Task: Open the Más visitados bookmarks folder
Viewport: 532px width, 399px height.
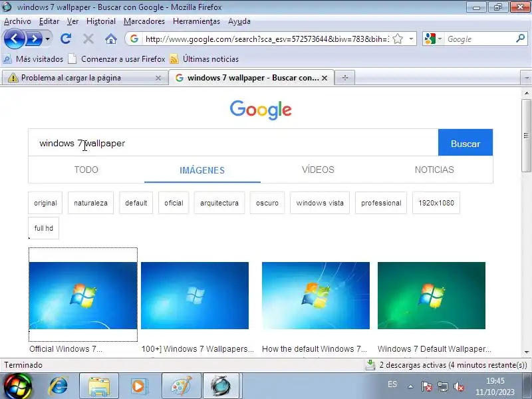Action: coord(33,59)
